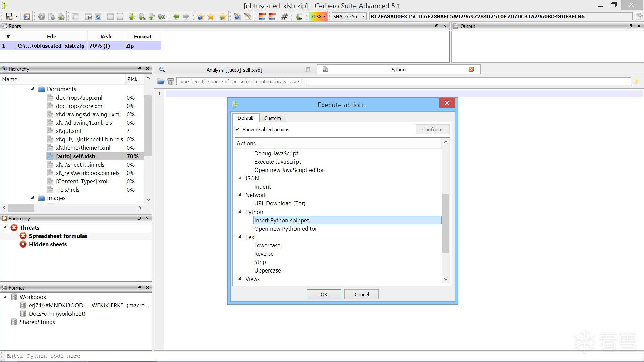Click the script name input field
This screenshot has width=644, height=362.
point(402,81)
